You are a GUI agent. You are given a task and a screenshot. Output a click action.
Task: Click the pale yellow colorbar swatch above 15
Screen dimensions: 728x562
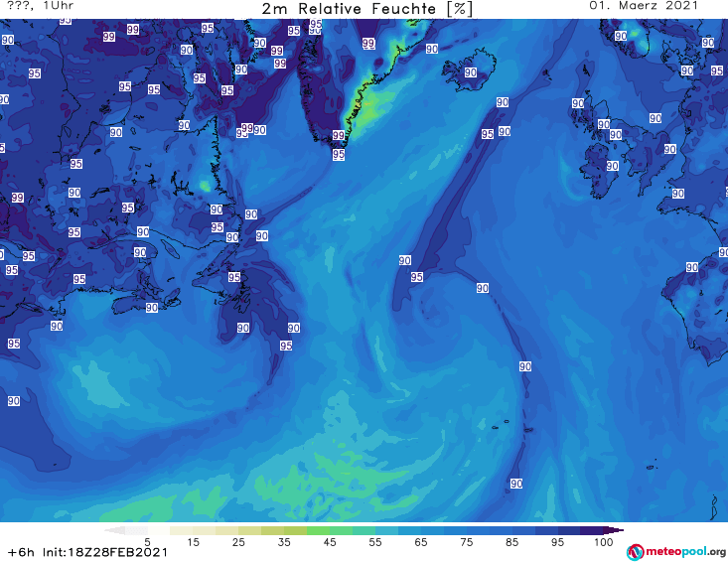(182, 530)
